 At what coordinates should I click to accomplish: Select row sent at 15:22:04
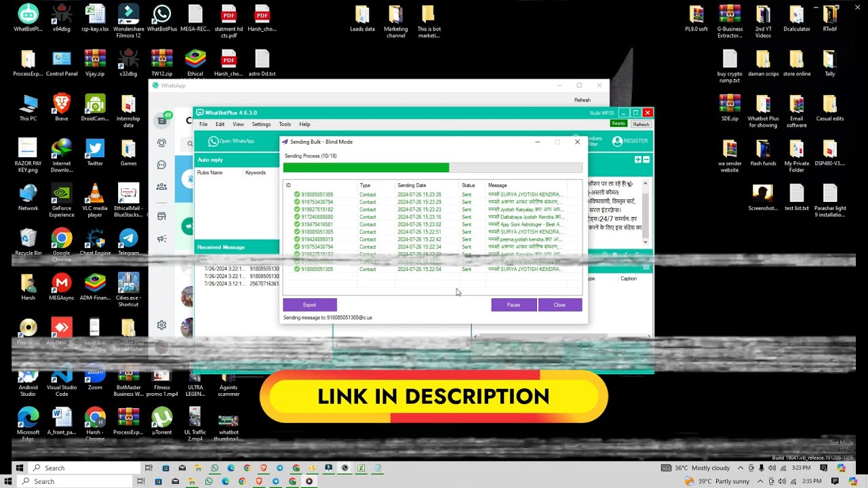(x=433, y=269)
